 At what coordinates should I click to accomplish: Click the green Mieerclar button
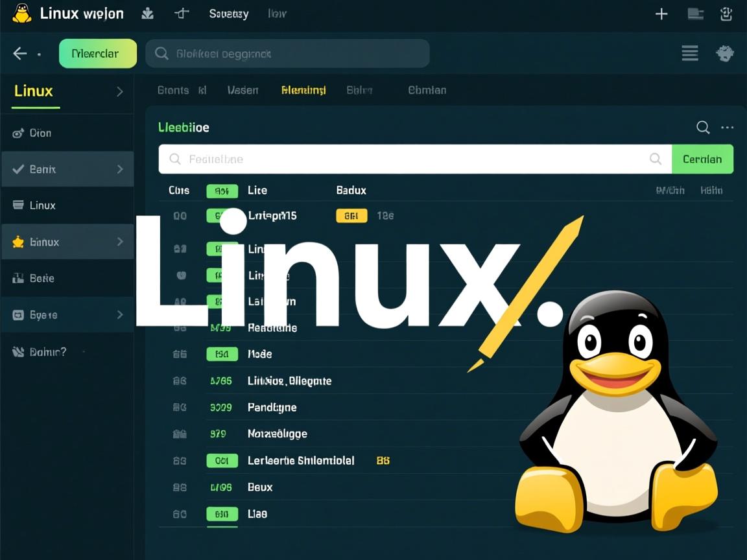(x=98, y=54)
